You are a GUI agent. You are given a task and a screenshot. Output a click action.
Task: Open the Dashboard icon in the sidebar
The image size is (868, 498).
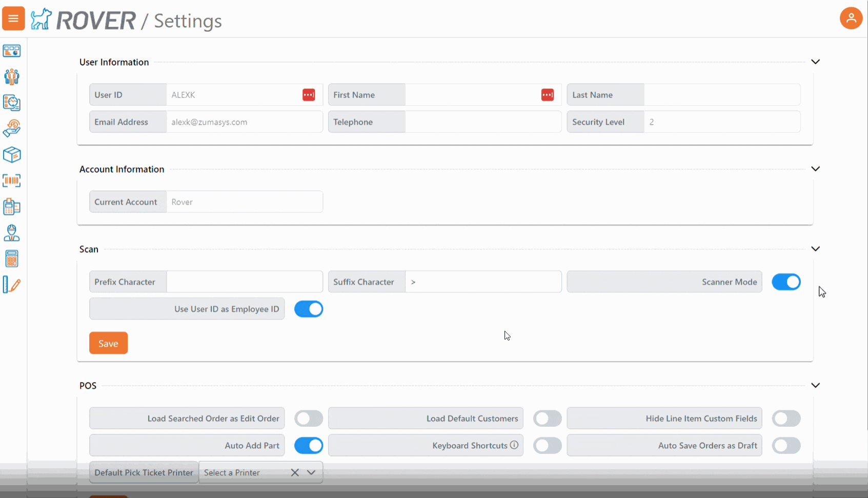[x=12, y=51]
